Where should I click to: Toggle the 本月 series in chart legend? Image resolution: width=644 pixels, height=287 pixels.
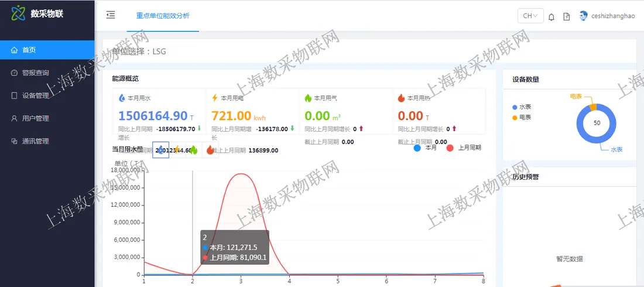tap(424, 148)
